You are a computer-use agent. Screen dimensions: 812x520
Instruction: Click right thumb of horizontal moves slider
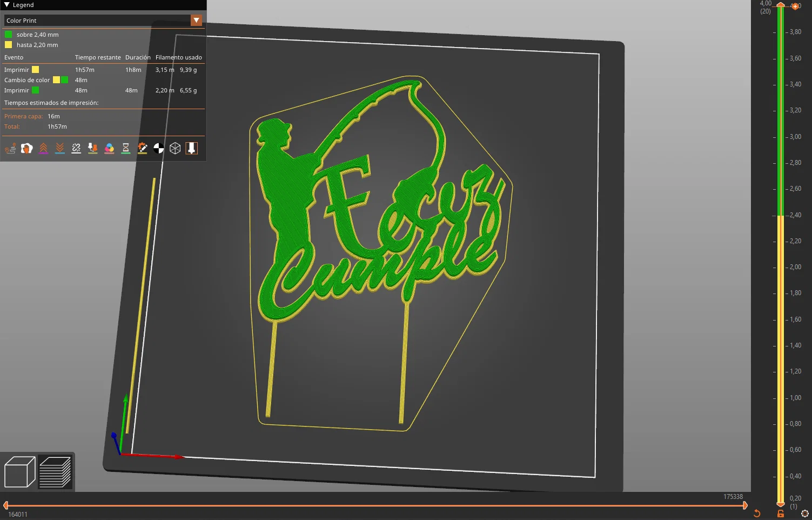pyautogui.click(x=745, y=505)
